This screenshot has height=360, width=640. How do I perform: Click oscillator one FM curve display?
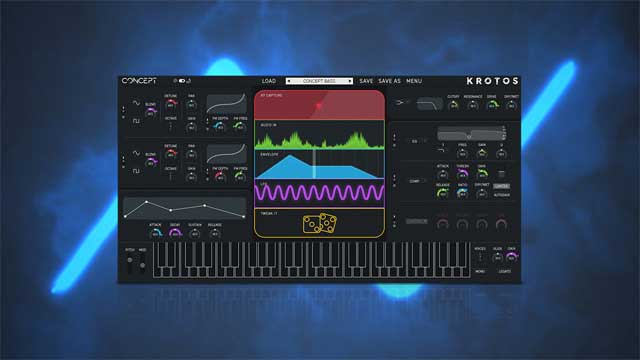coord(226,104)
